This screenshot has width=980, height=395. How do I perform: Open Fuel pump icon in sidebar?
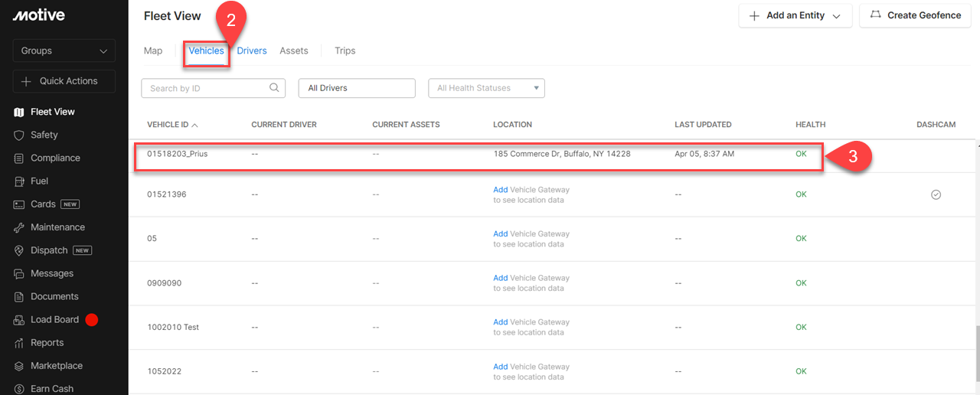[x=19, y=181]
